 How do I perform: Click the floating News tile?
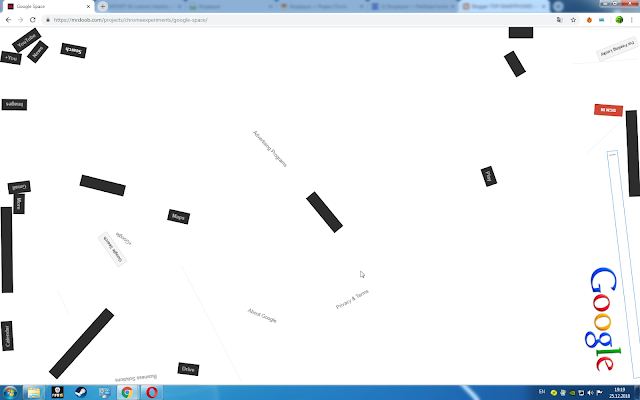(38, 52)
